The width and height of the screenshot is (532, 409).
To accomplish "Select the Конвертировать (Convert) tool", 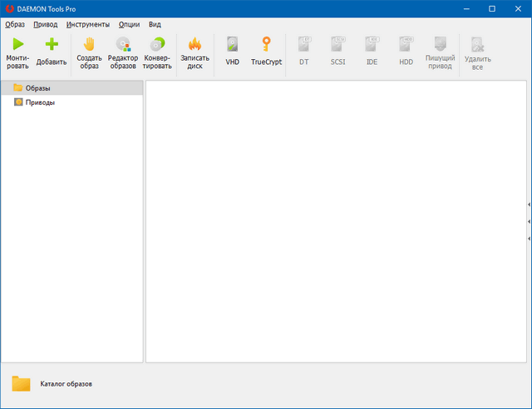I will click(157, 45).
